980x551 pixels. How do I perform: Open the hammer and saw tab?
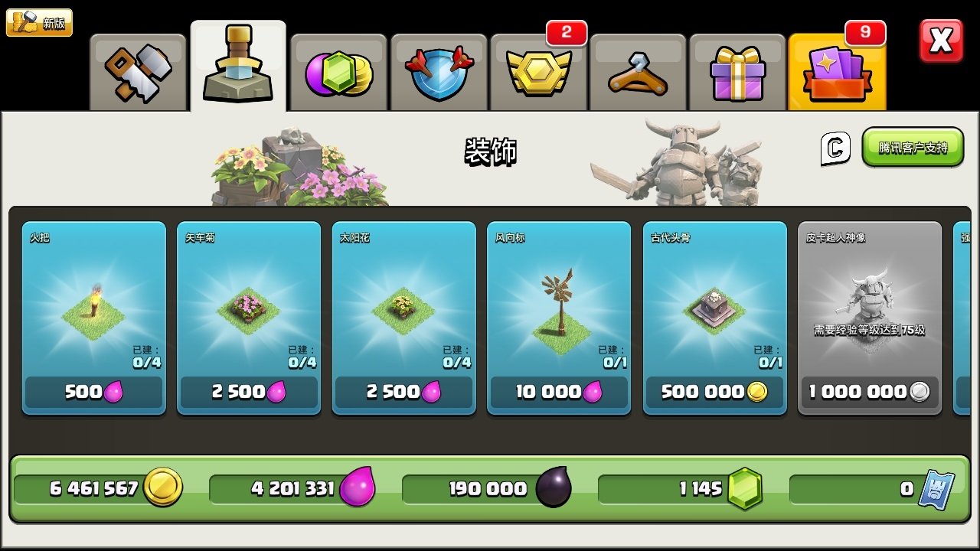coord(139,73)
